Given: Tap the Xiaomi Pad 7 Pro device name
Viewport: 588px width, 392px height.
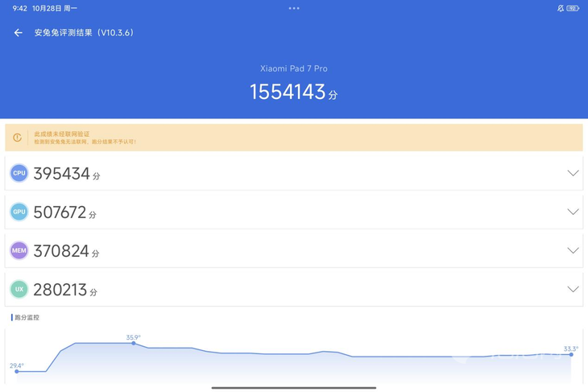Looking at the screenshot, I should click(293, 69).
